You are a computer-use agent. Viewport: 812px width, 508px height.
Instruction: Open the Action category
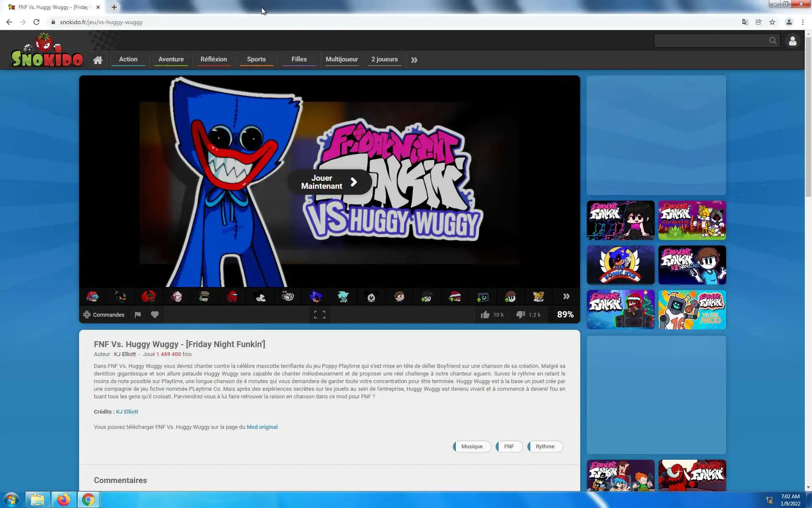click(x=128, y=59)
